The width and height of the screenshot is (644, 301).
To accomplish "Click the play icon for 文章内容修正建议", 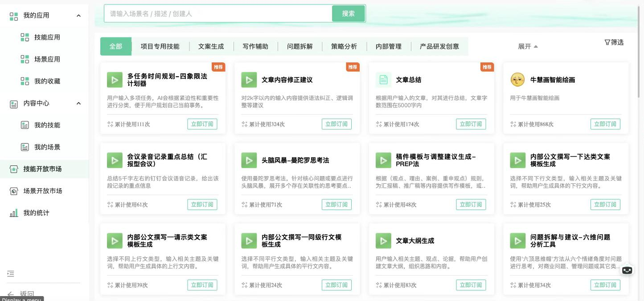I will click(x=249, y=80).
